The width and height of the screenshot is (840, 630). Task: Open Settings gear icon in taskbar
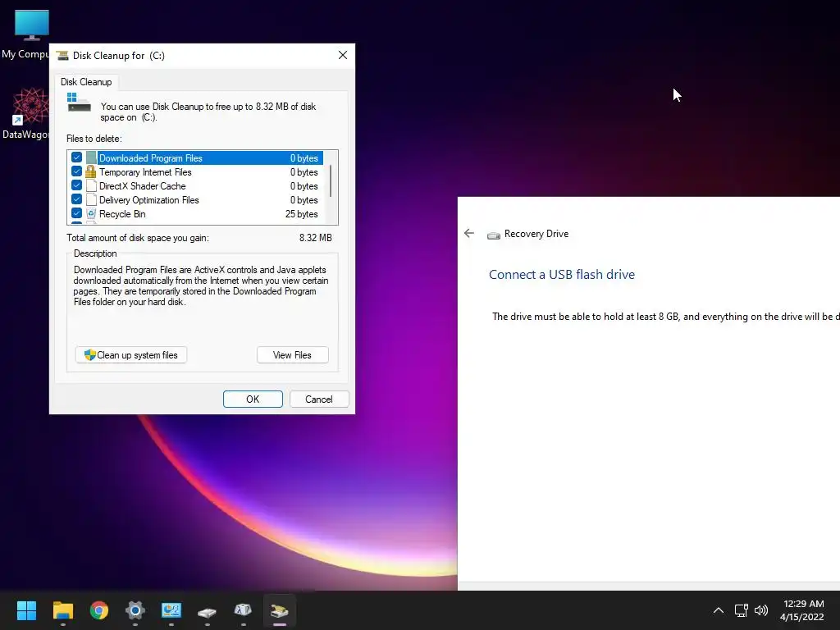(x=135, y=609)
